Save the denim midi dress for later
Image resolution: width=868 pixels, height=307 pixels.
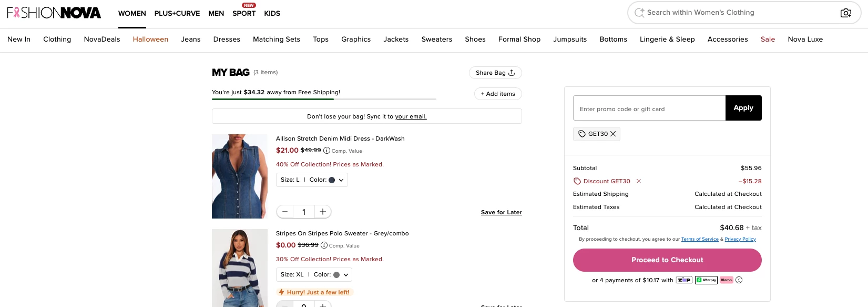tap(502, 212)
